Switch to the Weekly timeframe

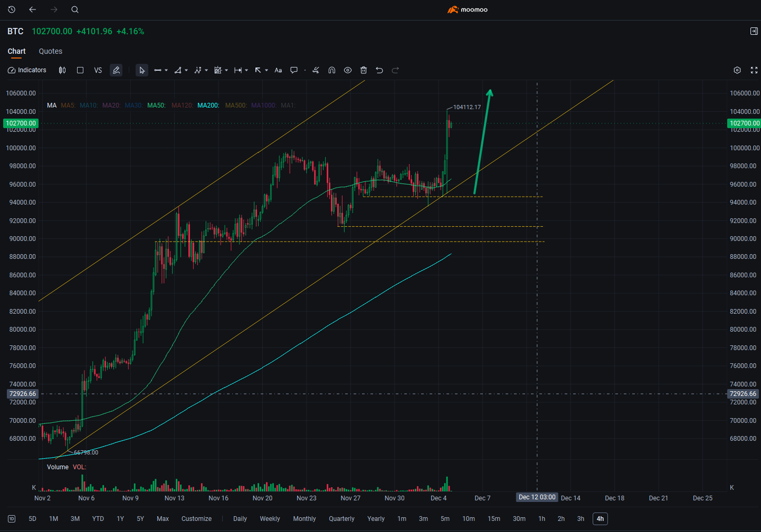(270, 518)
